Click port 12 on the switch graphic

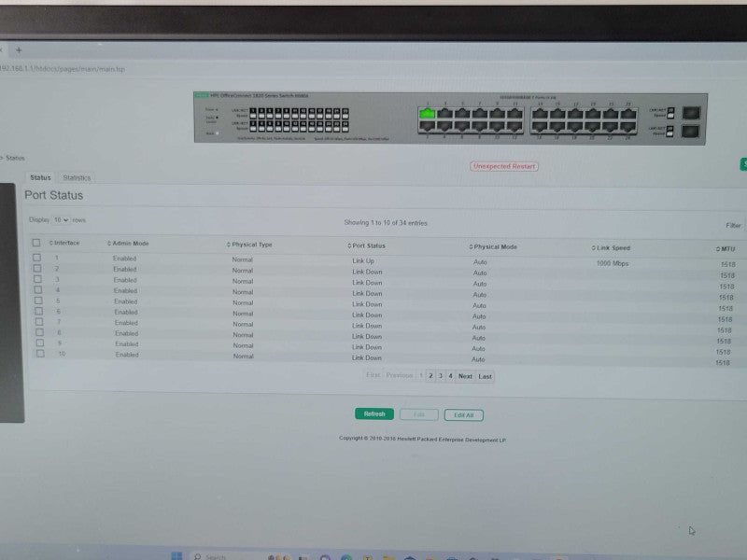click(x=514, y=127)
